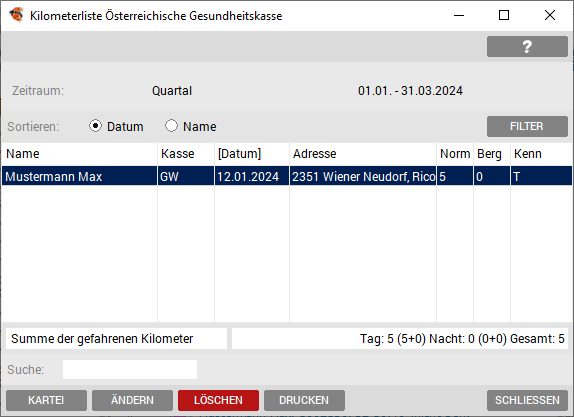Delete entry with the red LÖSCHEN button
Screen dimensions: 574x417
click(218, 400)
